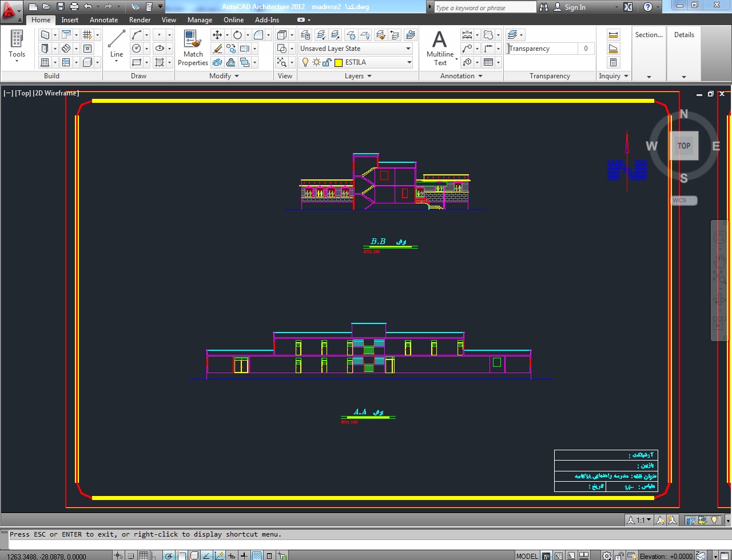Click the MODEL space button in status bar

(x=527, y=555)
